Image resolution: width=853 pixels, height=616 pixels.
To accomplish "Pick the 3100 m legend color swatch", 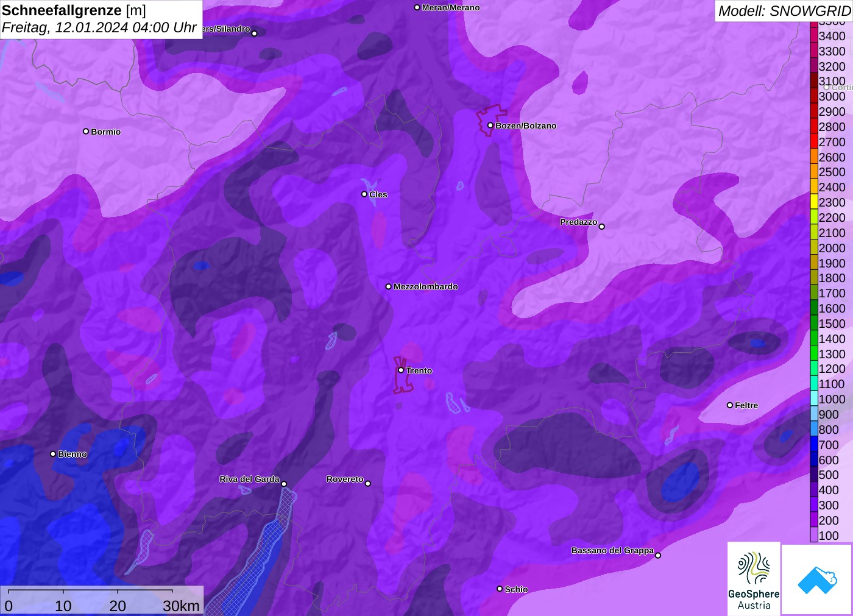I will point(814,81).
